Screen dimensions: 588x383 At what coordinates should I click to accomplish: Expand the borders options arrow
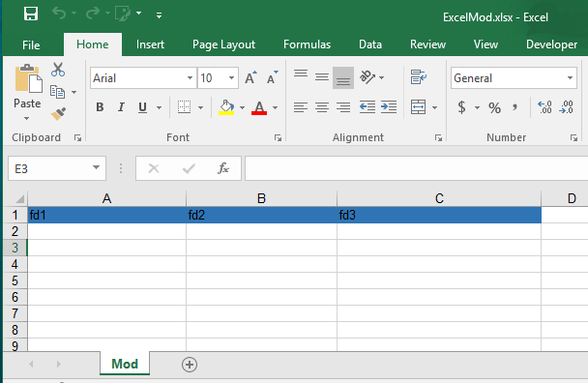(x=200, y=107)
